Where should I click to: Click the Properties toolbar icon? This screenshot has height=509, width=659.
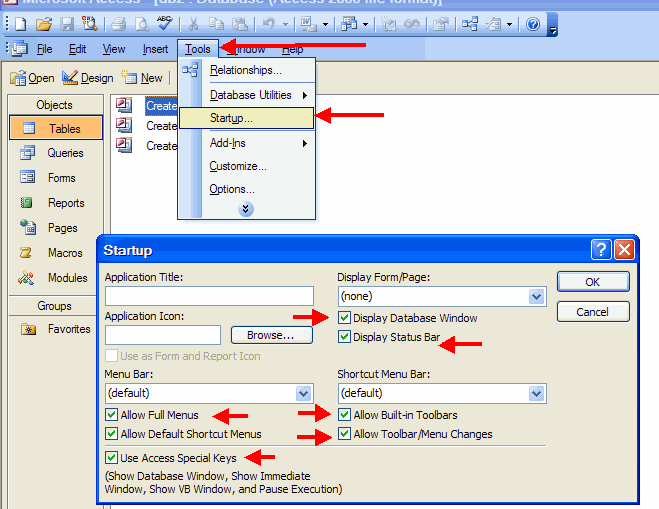click(x=441, y=24)
